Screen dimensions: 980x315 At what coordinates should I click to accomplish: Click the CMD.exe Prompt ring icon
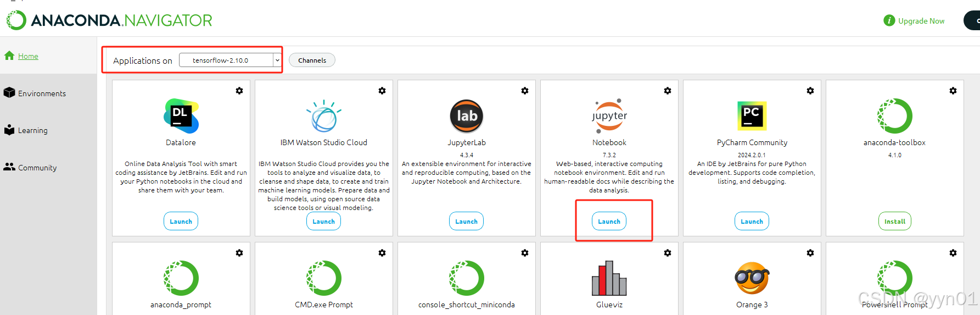324,278
